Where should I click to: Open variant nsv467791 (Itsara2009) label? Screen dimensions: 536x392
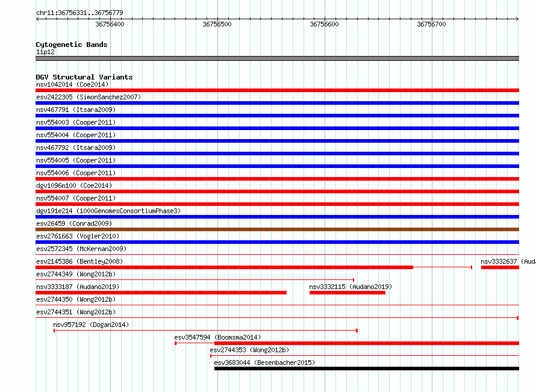click(x=76, y=110)
